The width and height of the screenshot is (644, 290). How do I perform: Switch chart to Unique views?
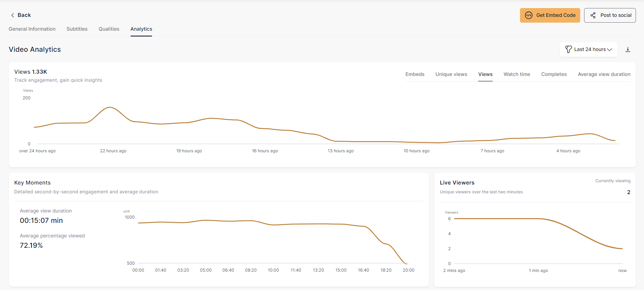click(x=451, y=74)
